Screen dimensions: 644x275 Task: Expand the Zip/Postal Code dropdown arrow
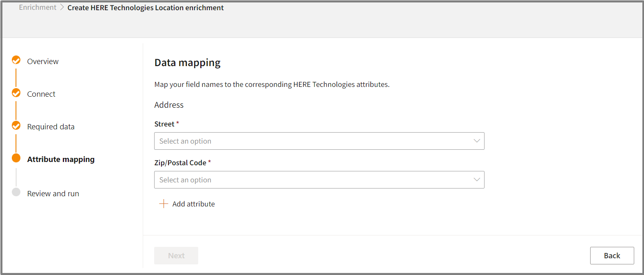(476, 180)
